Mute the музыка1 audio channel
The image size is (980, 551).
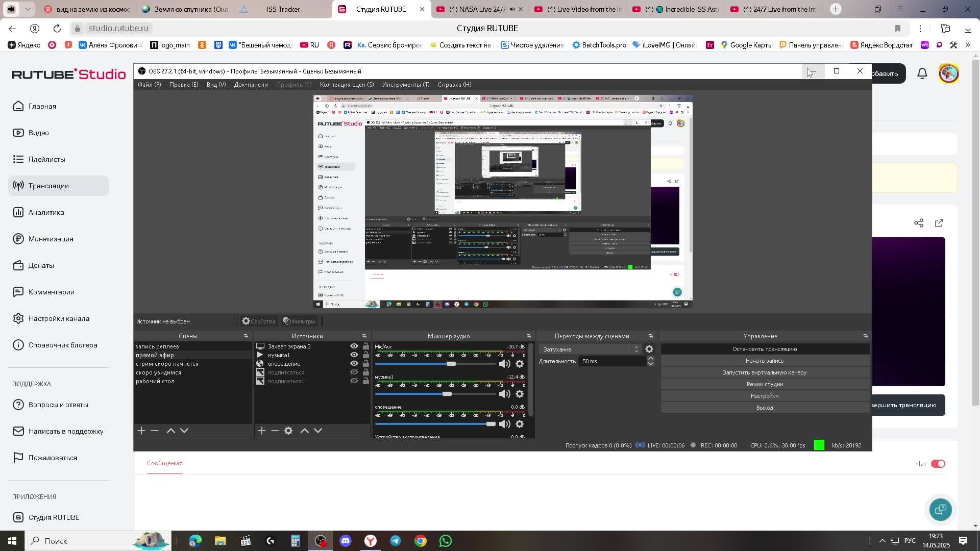tap(504, 394)
